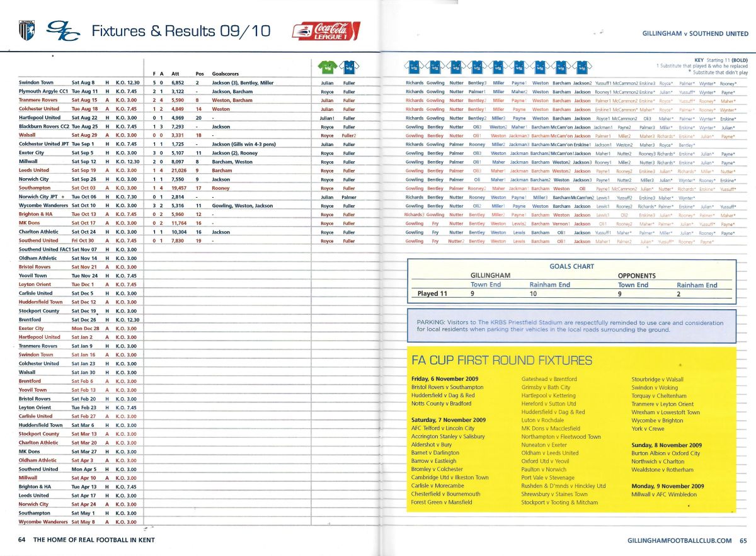Viewport: 756px width, 556px height.
Task: Select the Southend United FAC1 Sat Nov 07 fixture
Action: click(x=79, y=249)
